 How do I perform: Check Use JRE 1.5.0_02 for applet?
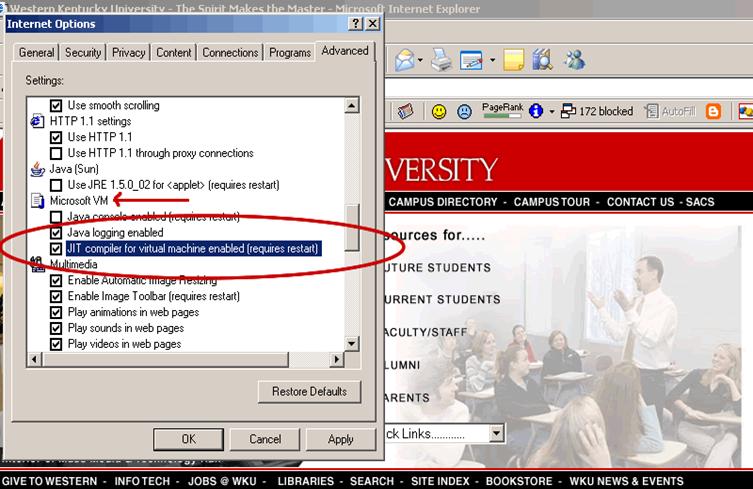click(56, 185)
